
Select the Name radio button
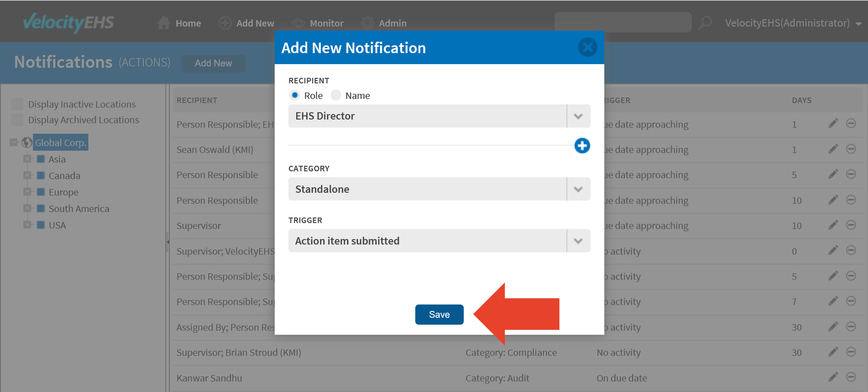[336, 95]
